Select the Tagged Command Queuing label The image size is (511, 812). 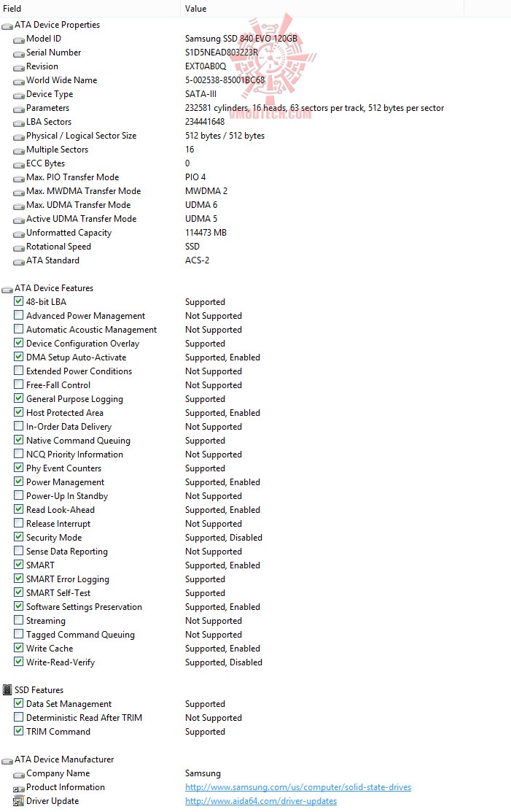click(x=80, y=635)
